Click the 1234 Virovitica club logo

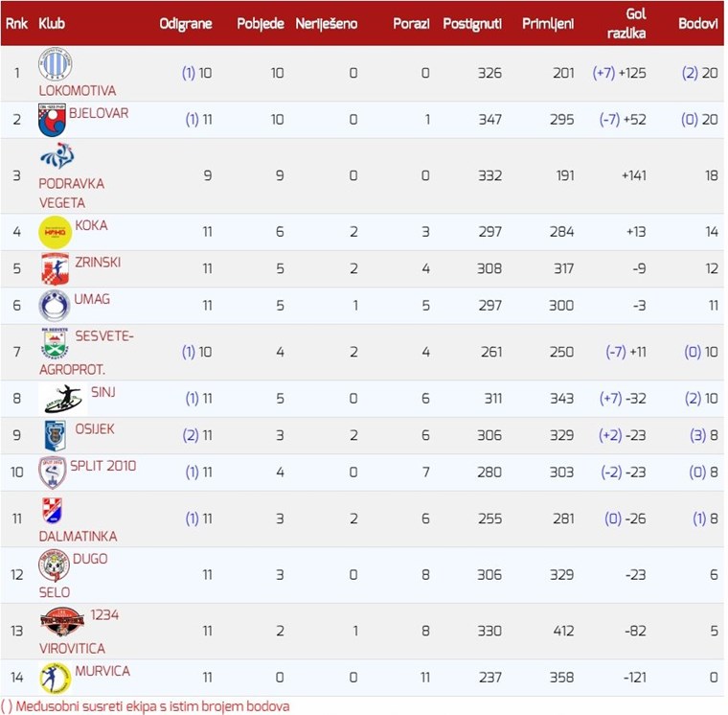(62, 621)
